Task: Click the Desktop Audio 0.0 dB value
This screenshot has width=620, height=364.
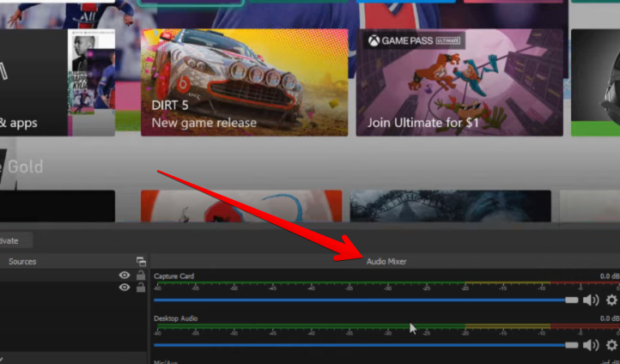Action: 610,318
